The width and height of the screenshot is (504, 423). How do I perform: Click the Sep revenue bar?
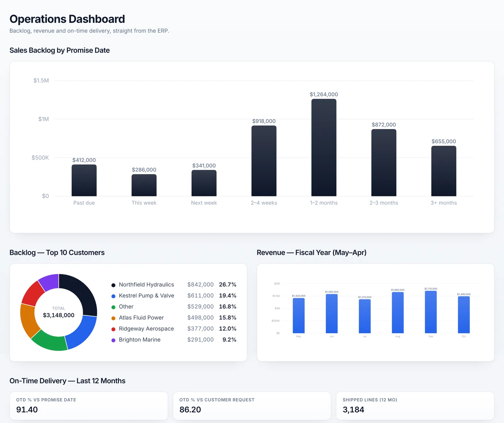(x=431, y=312)
